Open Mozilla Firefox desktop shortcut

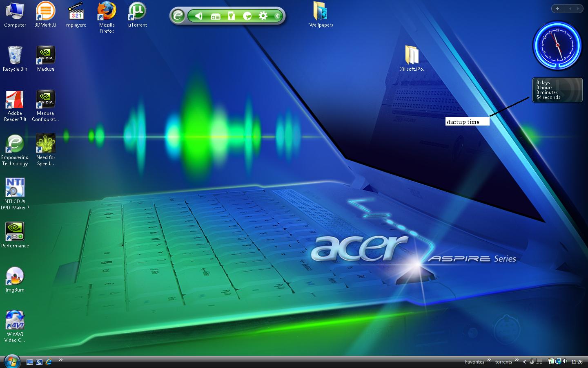107,18
